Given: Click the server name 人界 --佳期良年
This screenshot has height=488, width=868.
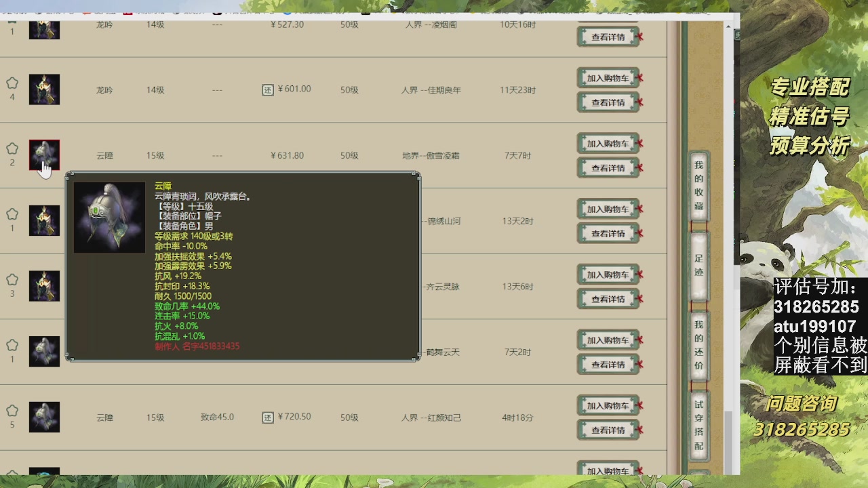Looking at the screenshot, I should pyautogui.click(x=431, y=89).
